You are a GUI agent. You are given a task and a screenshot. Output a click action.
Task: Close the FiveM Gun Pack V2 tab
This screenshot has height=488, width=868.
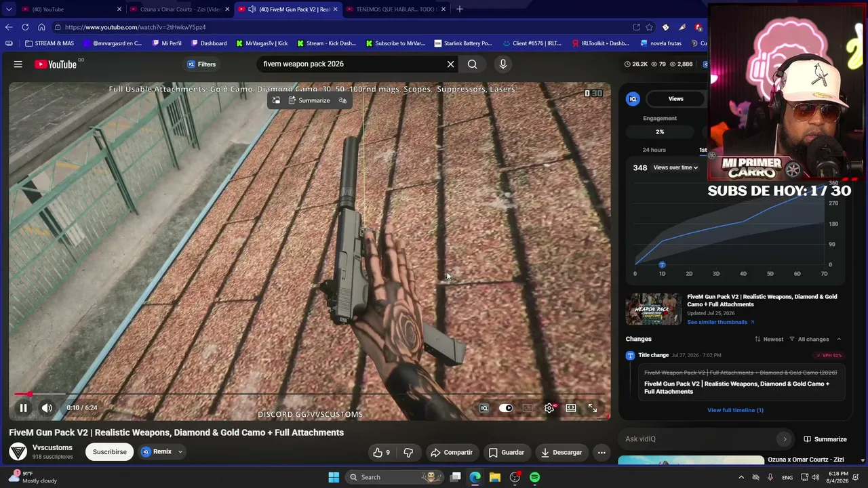pyautogui.click(x=335, y=9)
